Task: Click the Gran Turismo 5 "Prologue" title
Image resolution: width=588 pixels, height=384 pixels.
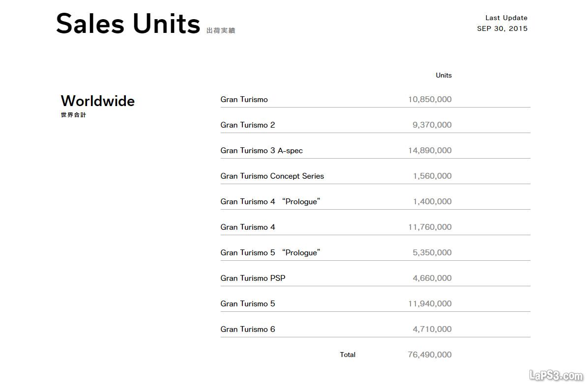Action: [x=270, y=252]
